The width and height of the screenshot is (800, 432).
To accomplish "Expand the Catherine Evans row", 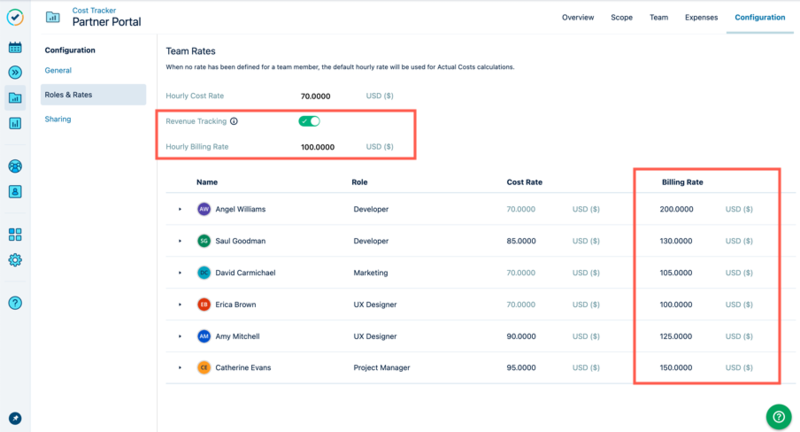I will coord(180,368).
